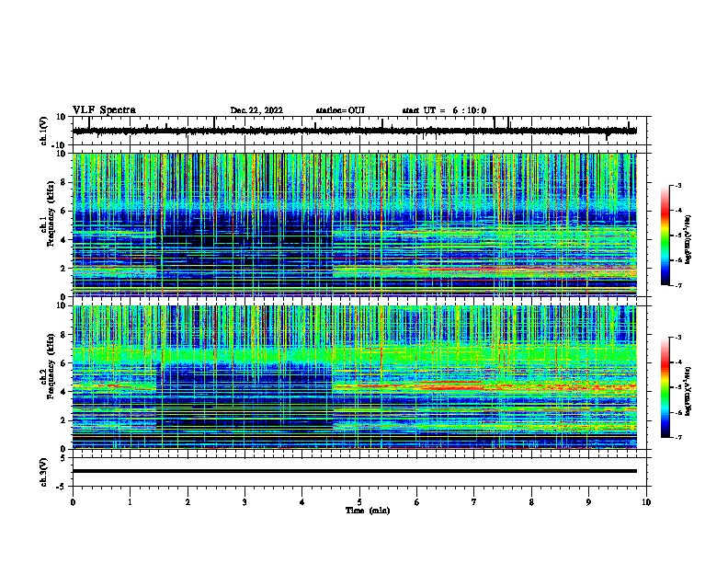The width and height of the screenshot is (728, 563).
Task: Click the time axis tick label '7'
Action: tap(474, 502)
